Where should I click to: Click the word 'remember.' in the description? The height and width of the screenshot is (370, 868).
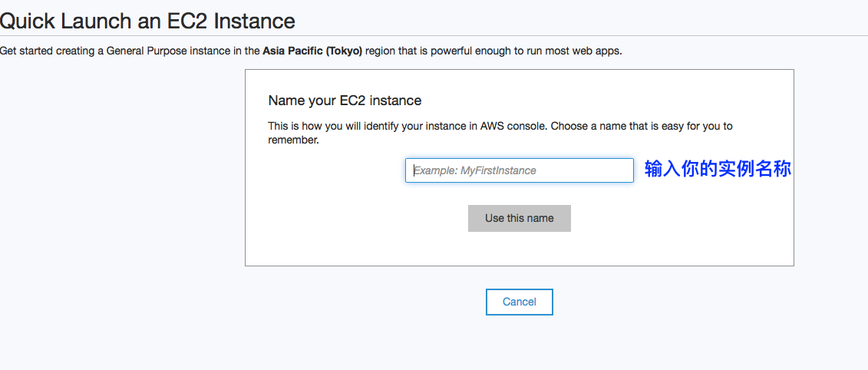click(x=294, y=140)
